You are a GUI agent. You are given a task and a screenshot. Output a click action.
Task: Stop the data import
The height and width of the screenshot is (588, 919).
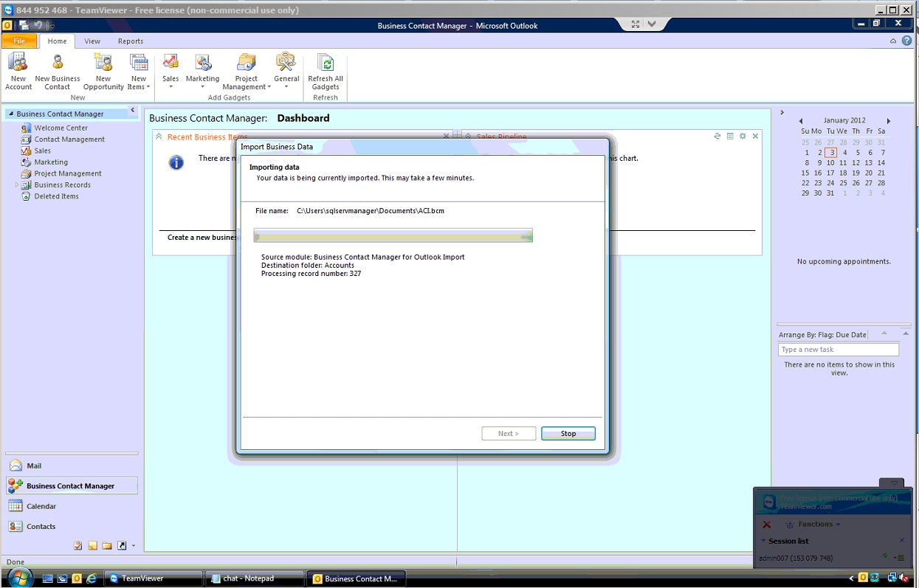click(x=568, y=434)
